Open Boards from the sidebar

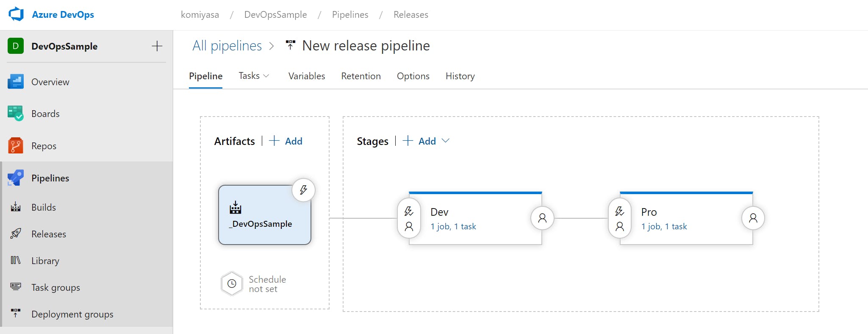(45, 114)
